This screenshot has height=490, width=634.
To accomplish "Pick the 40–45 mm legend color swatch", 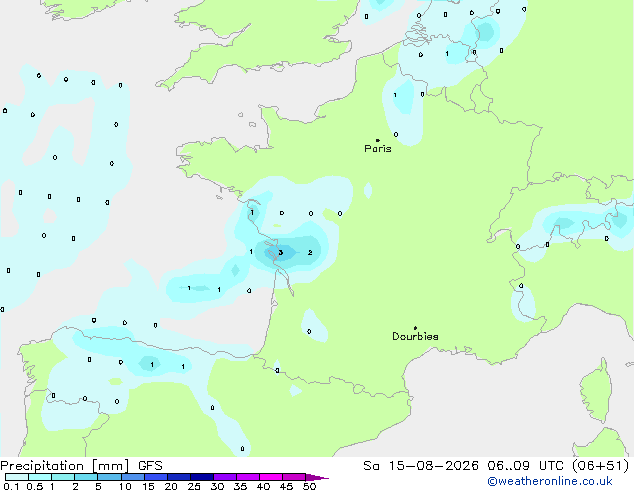I will coord(271,477).
